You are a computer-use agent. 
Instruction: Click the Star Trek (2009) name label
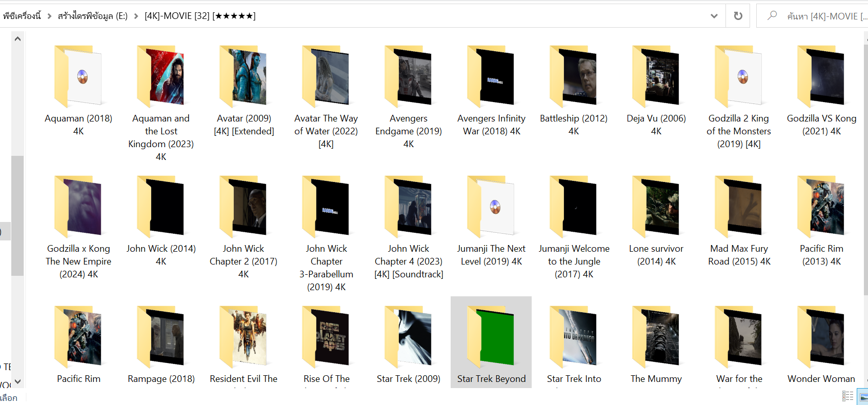409,379
